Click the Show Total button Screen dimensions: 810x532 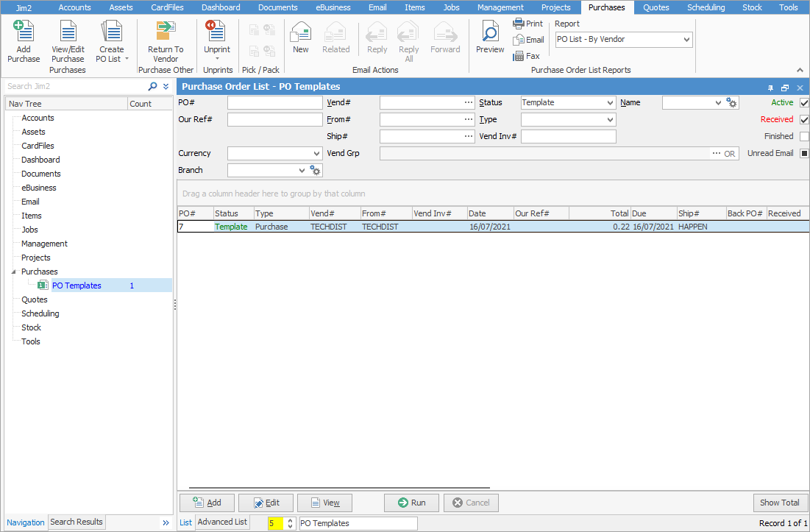pos(781,502)
